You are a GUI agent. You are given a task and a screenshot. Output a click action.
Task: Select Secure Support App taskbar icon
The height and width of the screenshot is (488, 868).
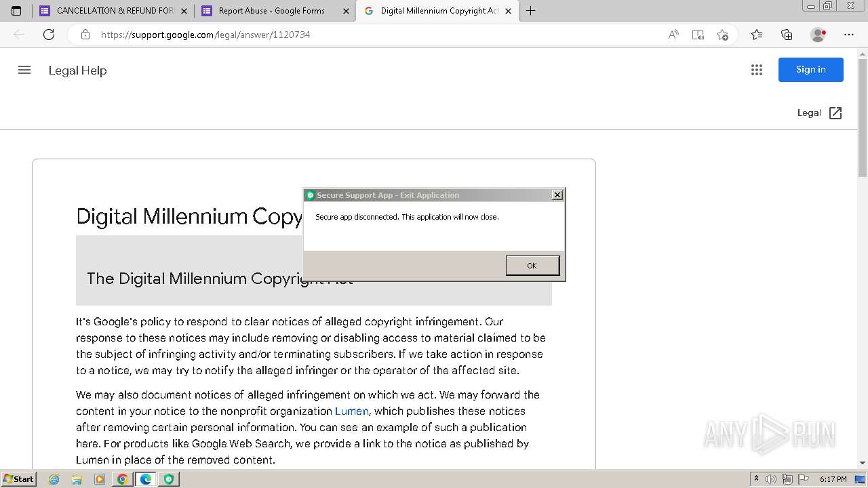pyautogui.click(x=168, y=479)
